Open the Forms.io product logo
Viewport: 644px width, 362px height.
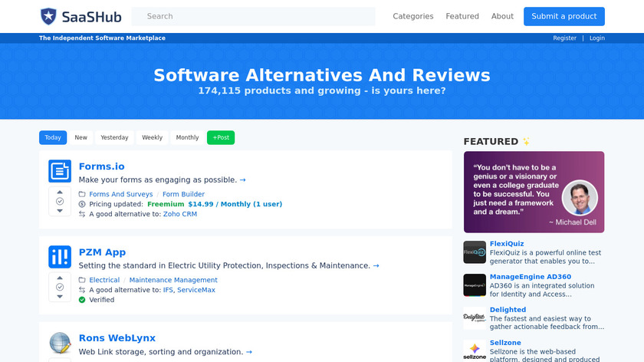60,171
